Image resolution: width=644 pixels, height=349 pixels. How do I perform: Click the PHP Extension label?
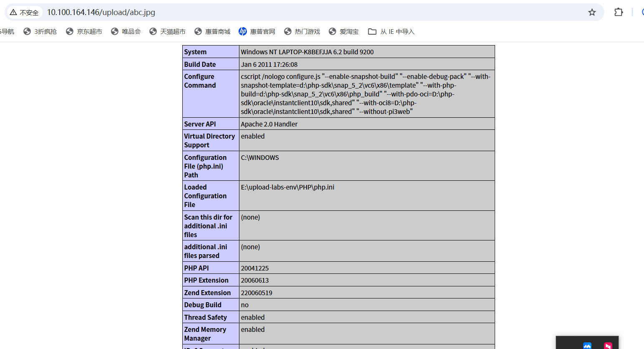(x=206, y=280)
